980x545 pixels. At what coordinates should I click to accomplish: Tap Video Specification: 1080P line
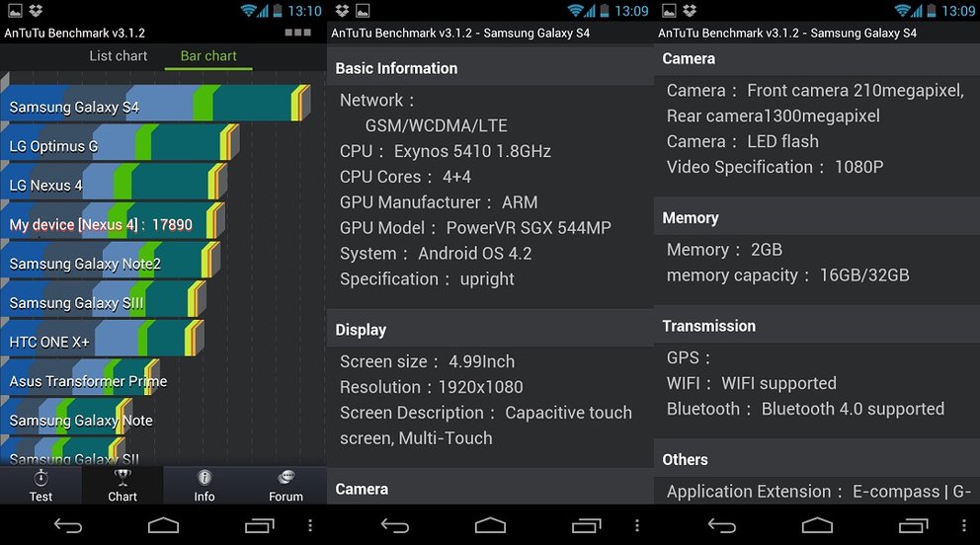(775, 167)
